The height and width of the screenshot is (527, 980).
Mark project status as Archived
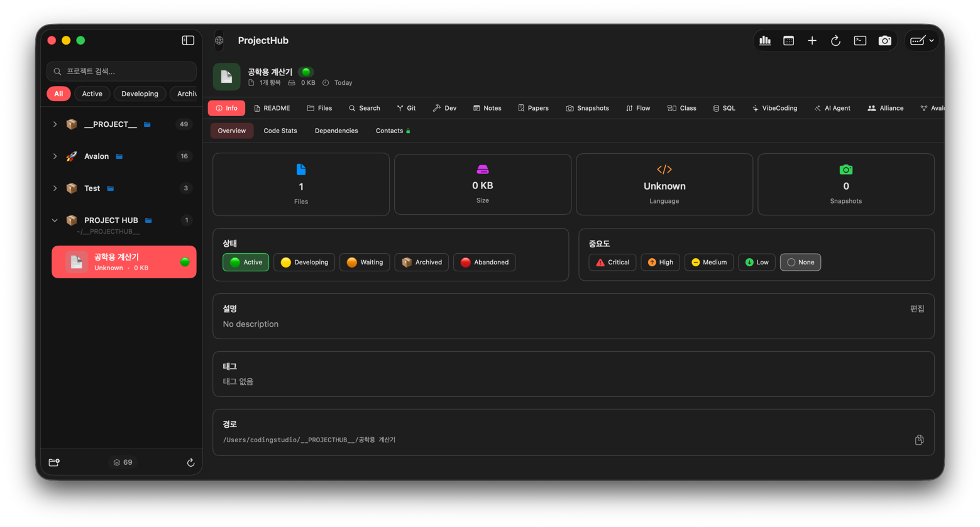(421, 263)
